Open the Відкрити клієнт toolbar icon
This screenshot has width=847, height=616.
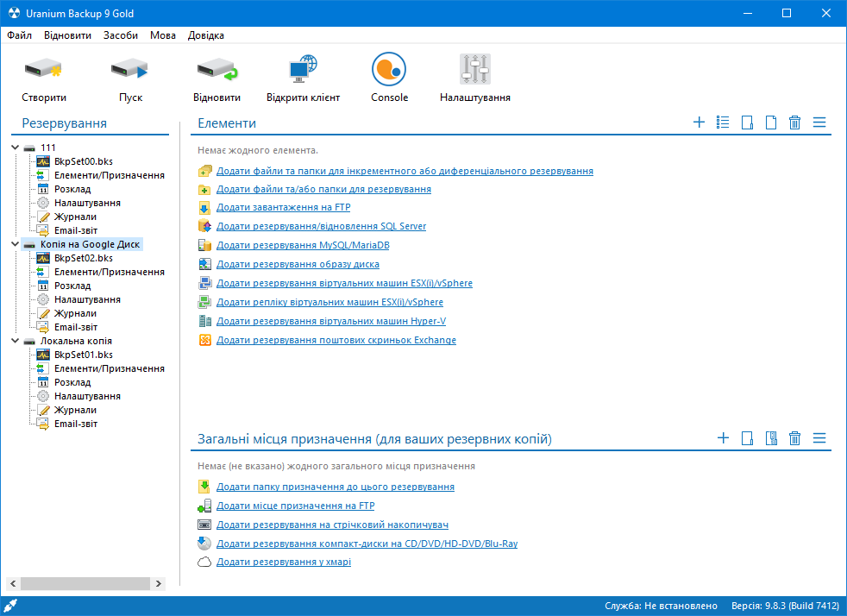303,69
